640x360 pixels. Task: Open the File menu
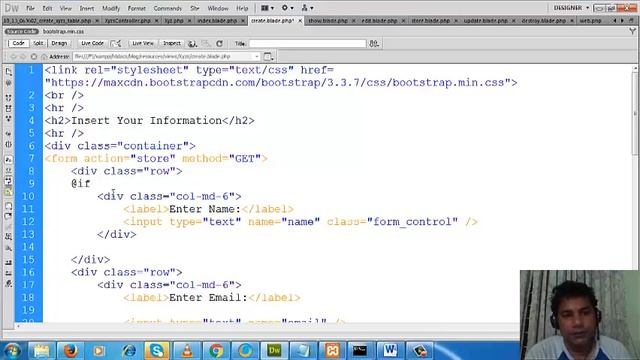[x=30, y=8]
